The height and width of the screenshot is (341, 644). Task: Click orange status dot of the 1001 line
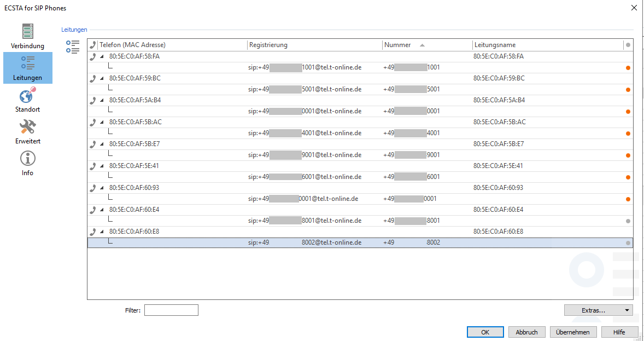628,68
